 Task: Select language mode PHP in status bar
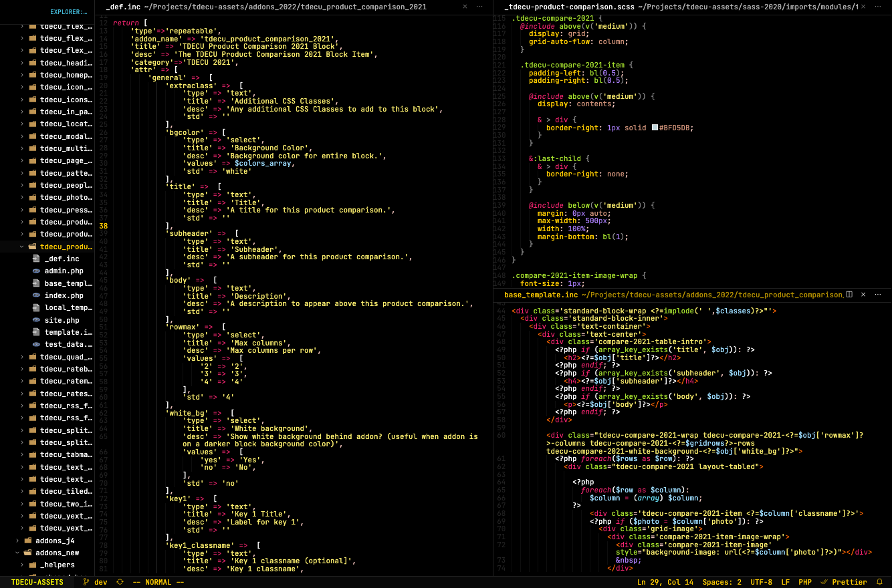(x=805, y=582)
